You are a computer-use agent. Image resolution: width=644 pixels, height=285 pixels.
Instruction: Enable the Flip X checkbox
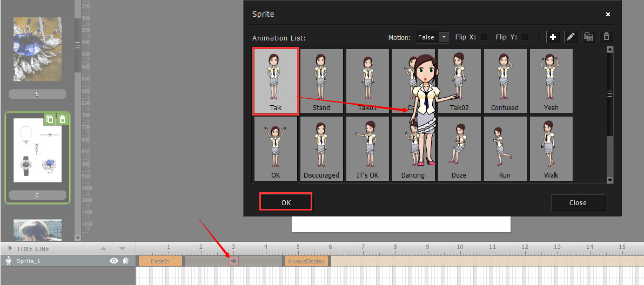(484, 37)
